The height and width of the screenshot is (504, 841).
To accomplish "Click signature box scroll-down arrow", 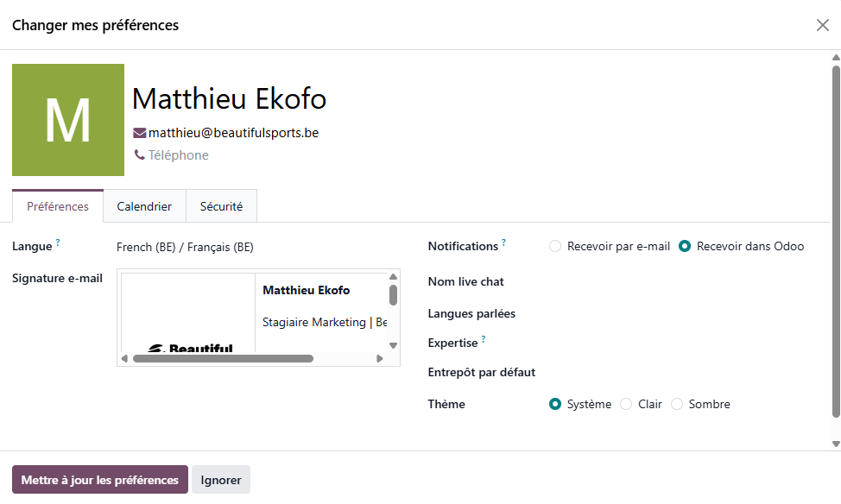I will click(x=393, y=345).
